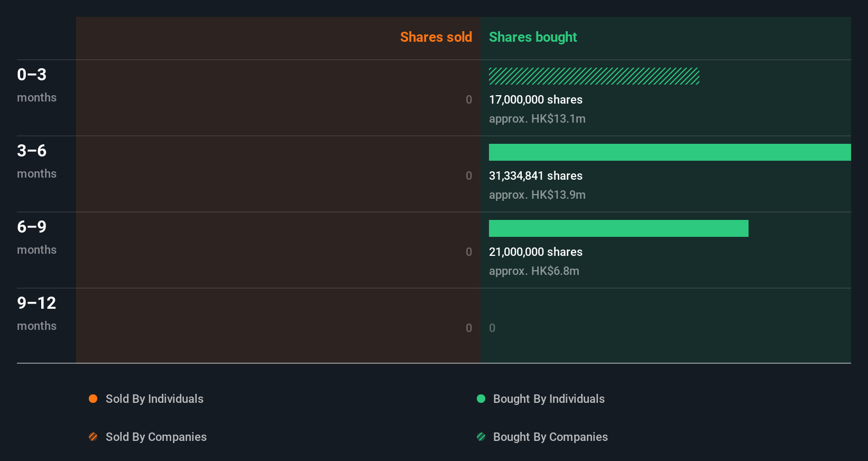
Task: Select the Sold By Companies legend label
Action: (x=156, y=437)
